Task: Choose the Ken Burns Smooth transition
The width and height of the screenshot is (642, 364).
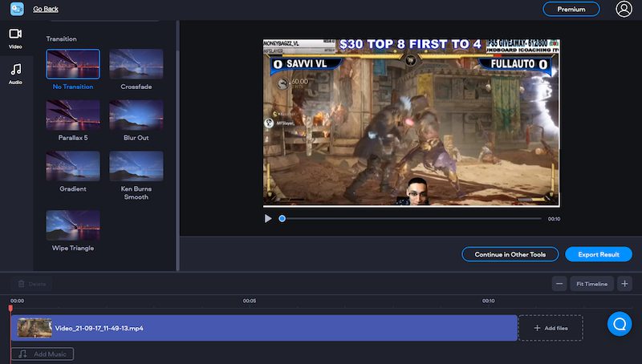Action: click(136, 166)
